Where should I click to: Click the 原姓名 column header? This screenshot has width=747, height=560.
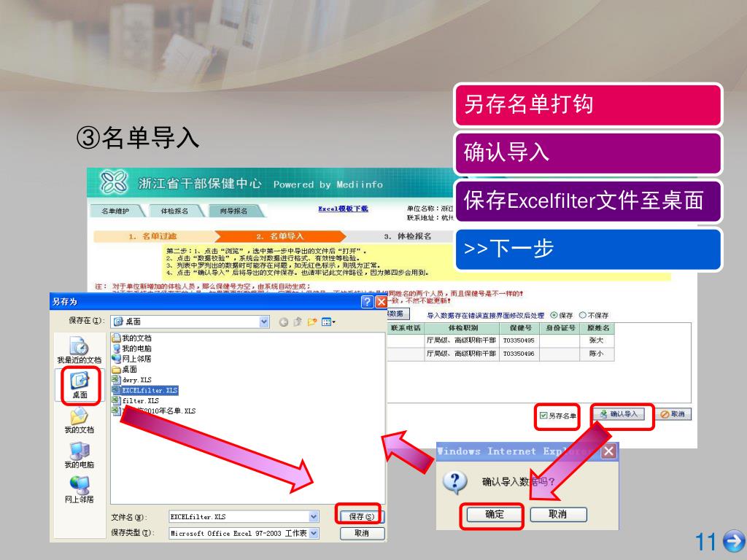tap(597, 328)
